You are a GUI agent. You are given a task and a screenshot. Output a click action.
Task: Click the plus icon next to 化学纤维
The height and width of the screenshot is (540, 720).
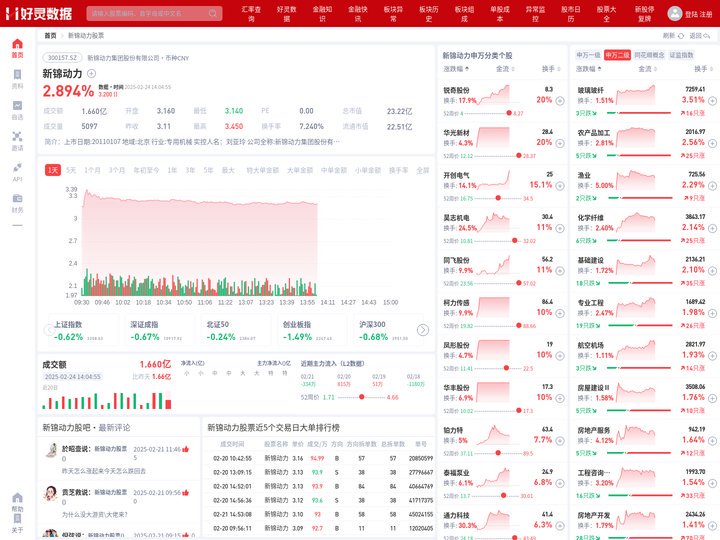pos(712,228)
